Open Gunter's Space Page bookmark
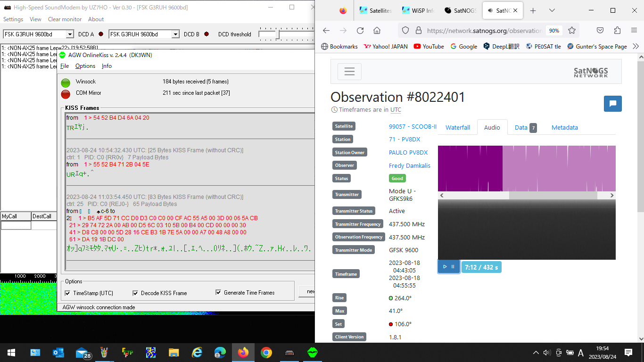The height and width of the screenshot is (362, 644). (x=597, y=46)
